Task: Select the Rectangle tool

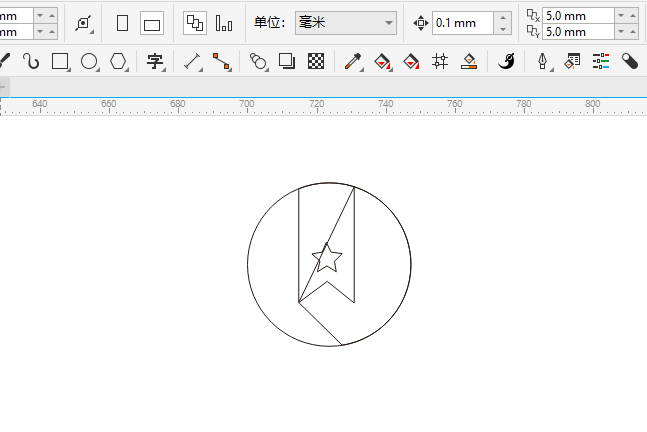Action: (60, 61)
